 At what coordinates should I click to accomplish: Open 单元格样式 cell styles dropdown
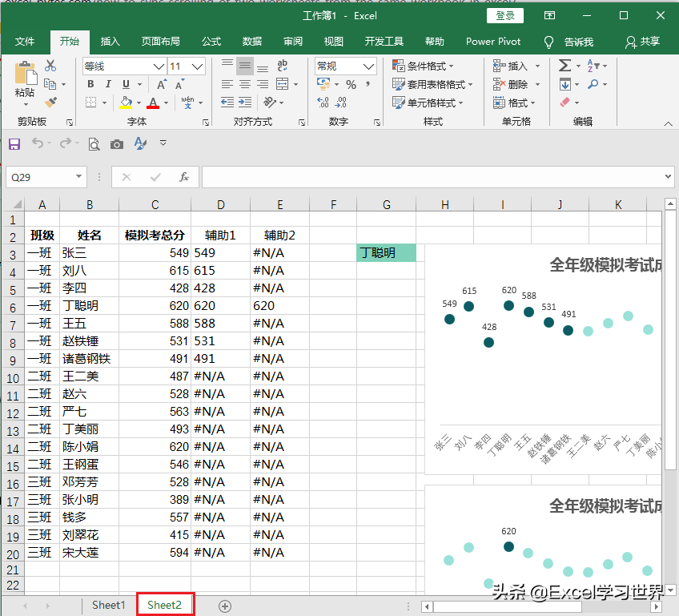(428, 103)
